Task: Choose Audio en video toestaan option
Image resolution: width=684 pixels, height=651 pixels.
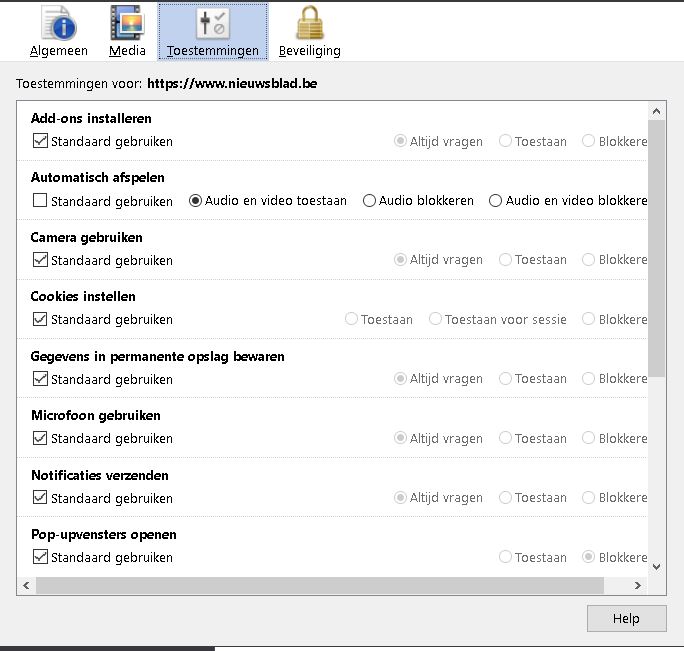Action: pyautogui.click(x=196, y=201)
